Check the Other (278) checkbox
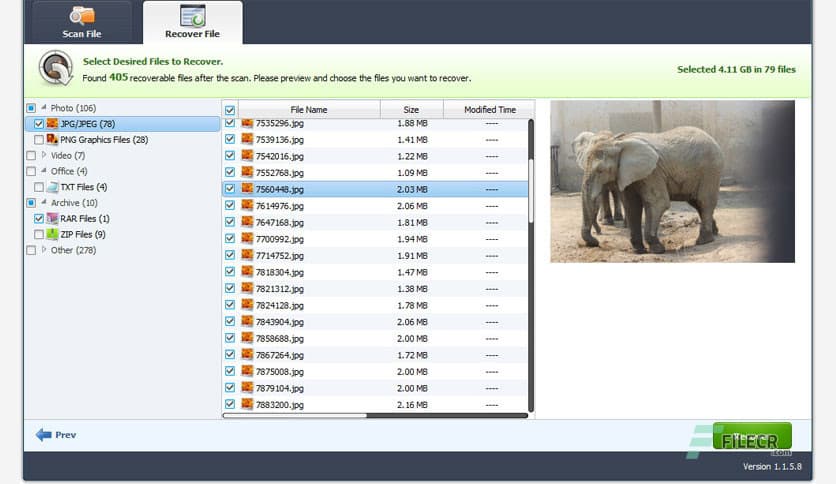Image resolution: width=836 pixels, height=484 pixels. click(x=31, y=250)
